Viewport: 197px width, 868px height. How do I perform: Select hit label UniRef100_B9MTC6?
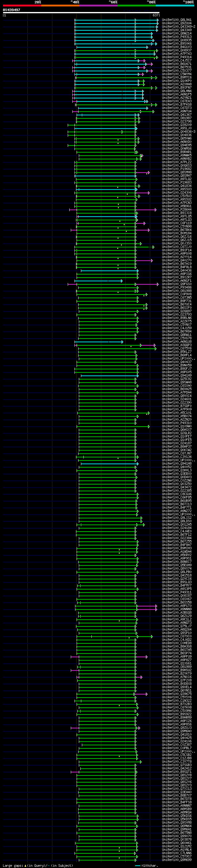click(177, 78)
